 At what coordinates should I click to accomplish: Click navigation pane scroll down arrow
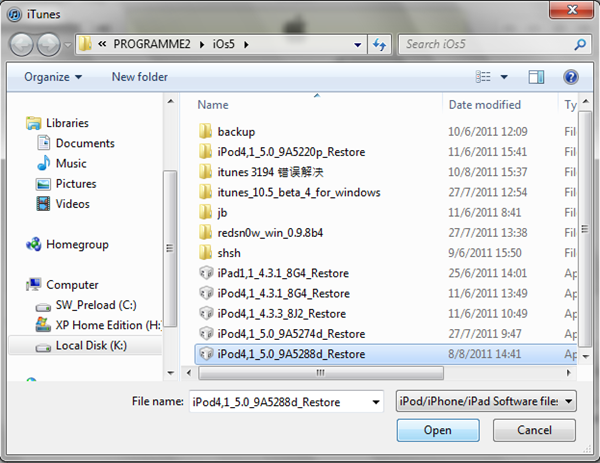click(x=171, y=373)
